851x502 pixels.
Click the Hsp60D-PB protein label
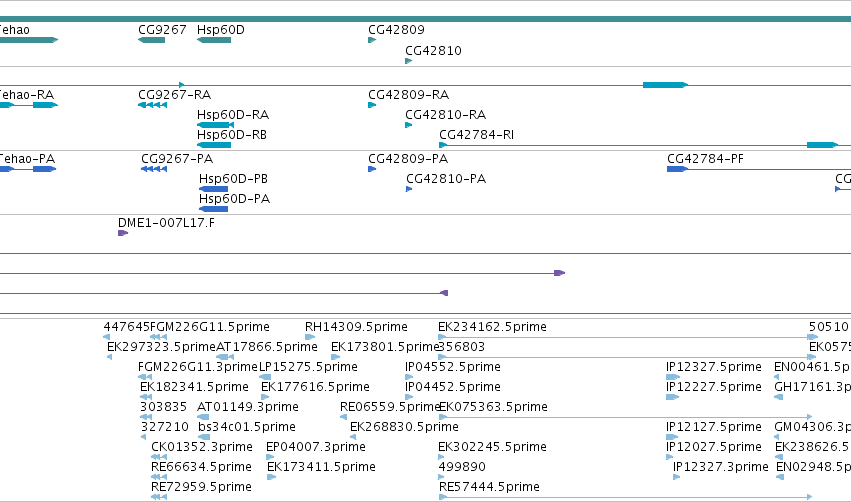point(233,179)
